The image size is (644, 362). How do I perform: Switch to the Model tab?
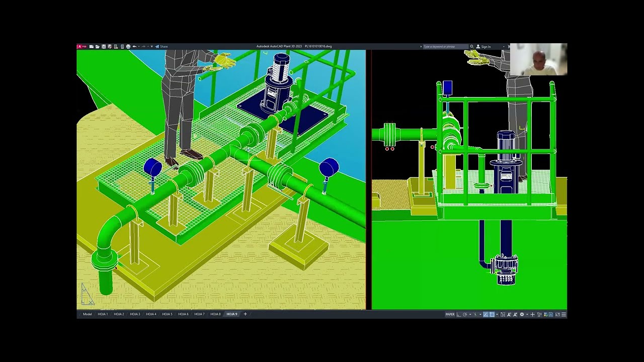point(88,314)
